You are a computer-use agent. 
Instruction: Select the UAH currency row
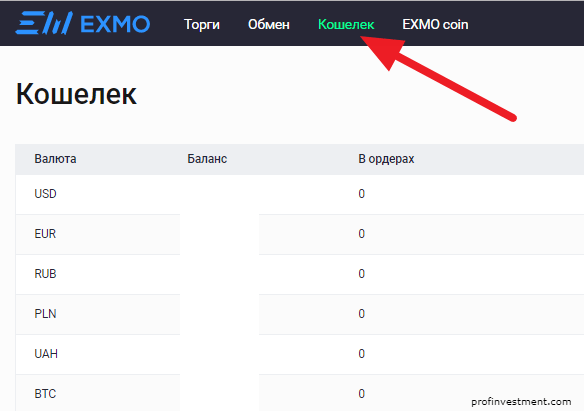(x=299, y=354)
